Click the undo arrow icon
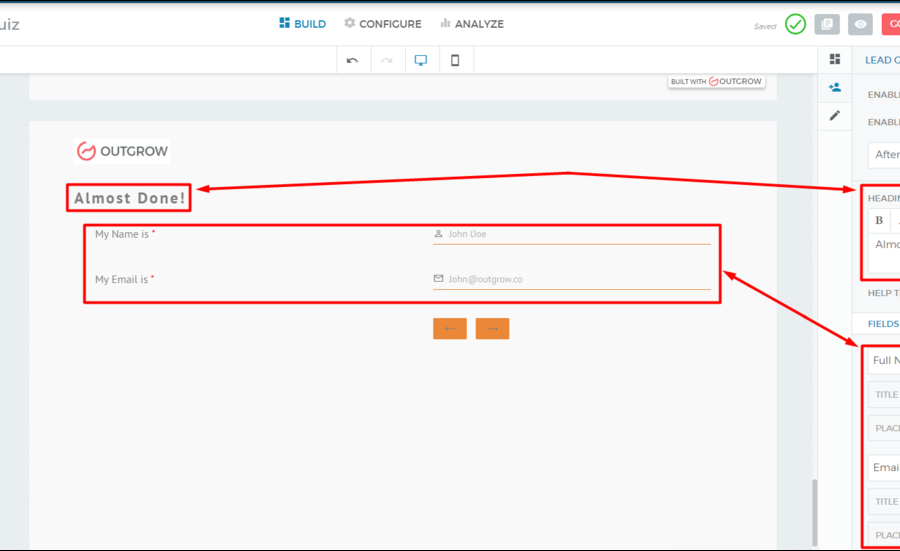The width and height of the screenshot is (900, 551). click(x=352, y=60)
